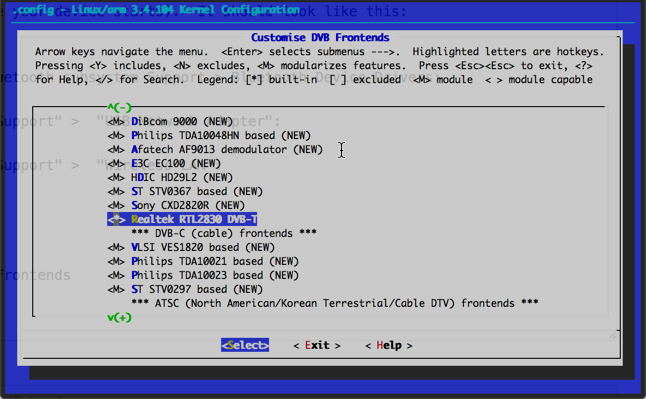The width and height of the screenshot is (646, 399).
Task: Toggle module state of DiBcom 9000
Action: 116,122
